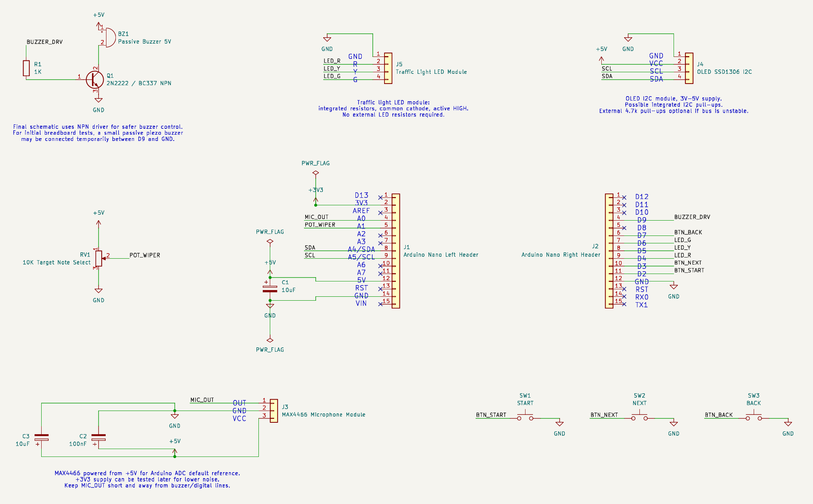Click the LED_Y label at J2 pin D5

(x=683, y=248)
